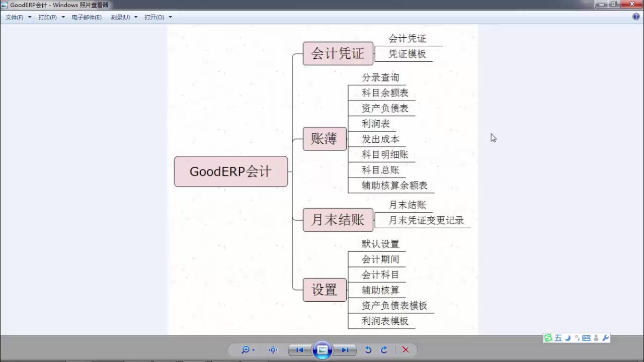Start the slide show with center button

(323, 350)
